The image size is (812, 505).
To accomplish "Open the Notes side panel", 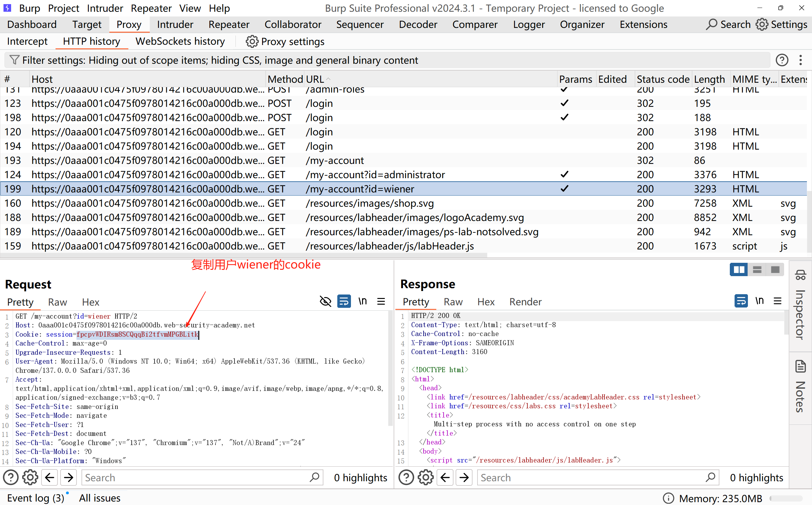I will (x=800, y=387).
